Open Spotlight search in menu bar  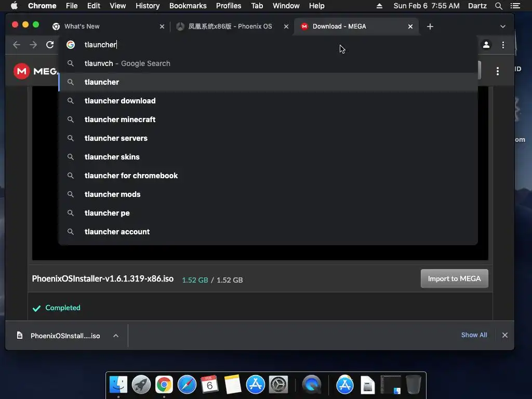pyautogui.click(x=498, y=6)
